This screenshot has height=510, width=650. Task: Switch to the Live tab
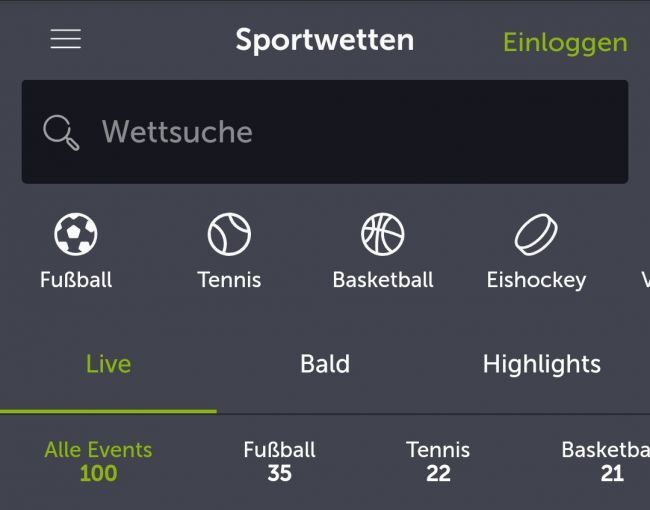[108, 364]
